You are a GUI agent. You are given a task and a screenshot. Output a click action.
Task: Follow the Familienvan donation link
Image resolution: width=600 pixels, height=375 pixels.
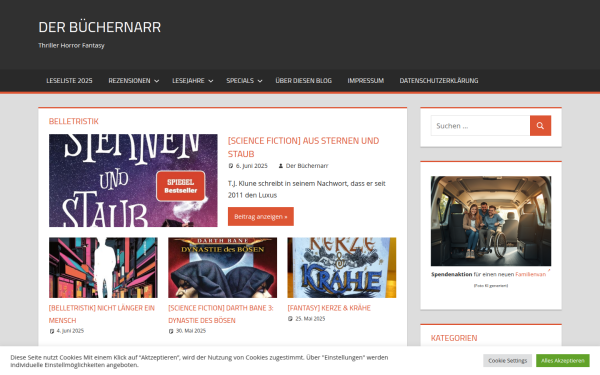pyautogui.click(x=531, y=274)
